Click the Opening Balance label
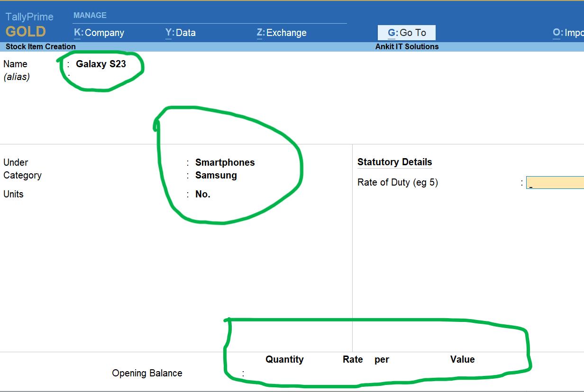584x392 pixels. pyautogui.click(x=147, y=373)
